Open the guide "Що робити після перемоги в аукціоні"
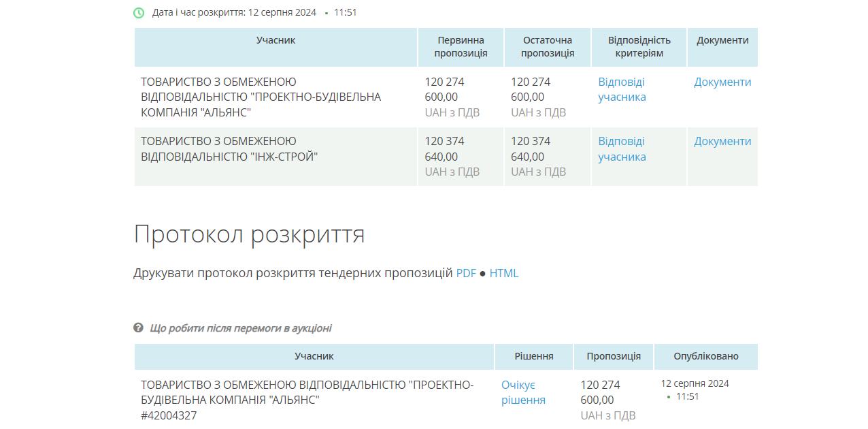Screen dimensions: 868x429 tap(241, 328)
